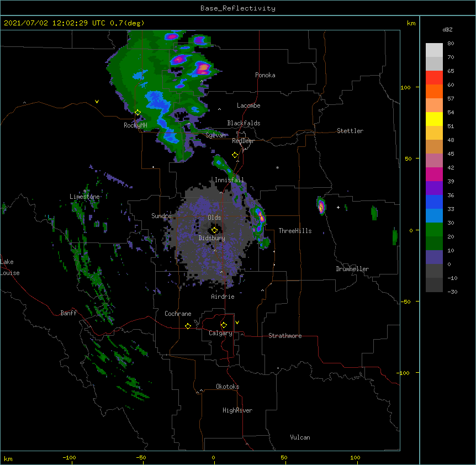Select the Banff label
The height and width of the screenshot is (465, 476).
tap(68, 313)
